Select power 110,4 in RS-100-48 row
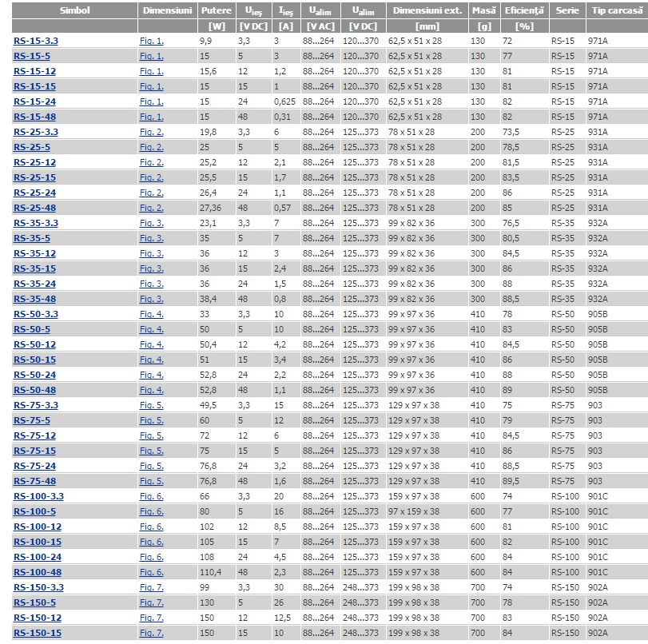 click(210, 573)
